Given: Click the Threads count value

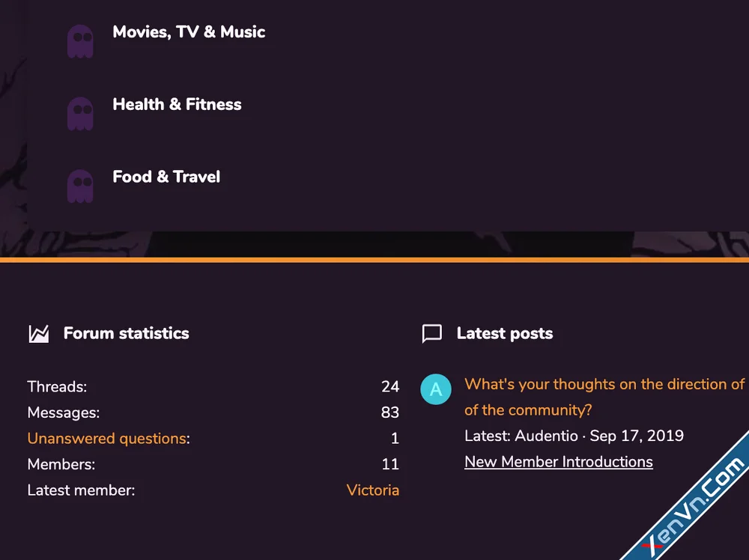Looking at the screenshot, I should 390,386.
